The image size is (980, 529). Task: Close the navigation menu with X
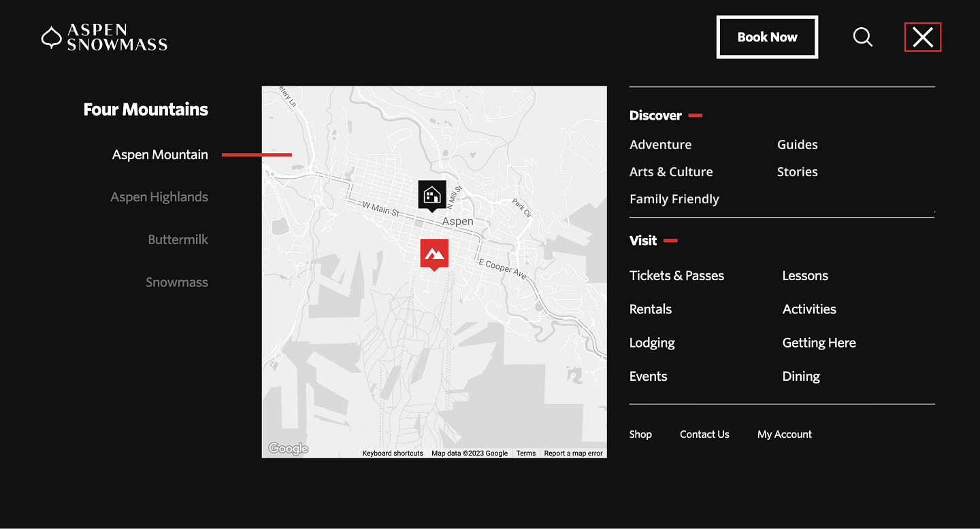point(923,37)
